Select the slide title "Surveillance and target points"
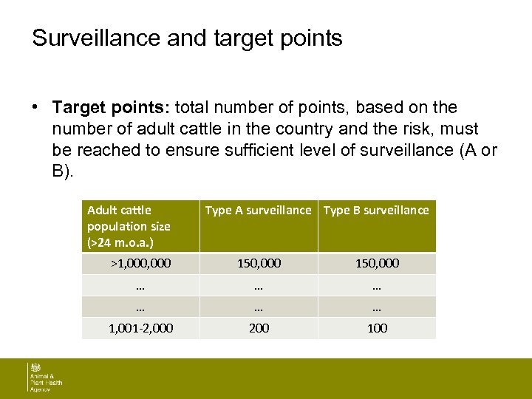 tap(187, 38)
